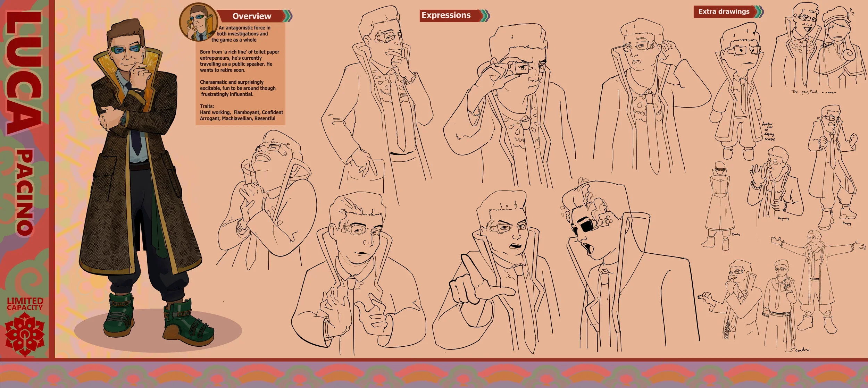Viewport: 868px width, 388px height.
Task: Click the LIMITED CAPACITY text logo
Action: click(x=25, y=304)
